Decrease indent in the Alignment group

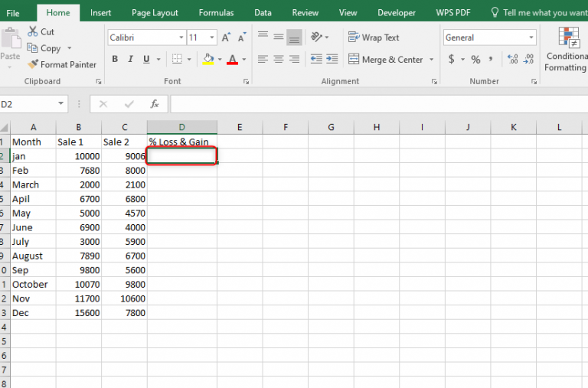coord(316,59)
